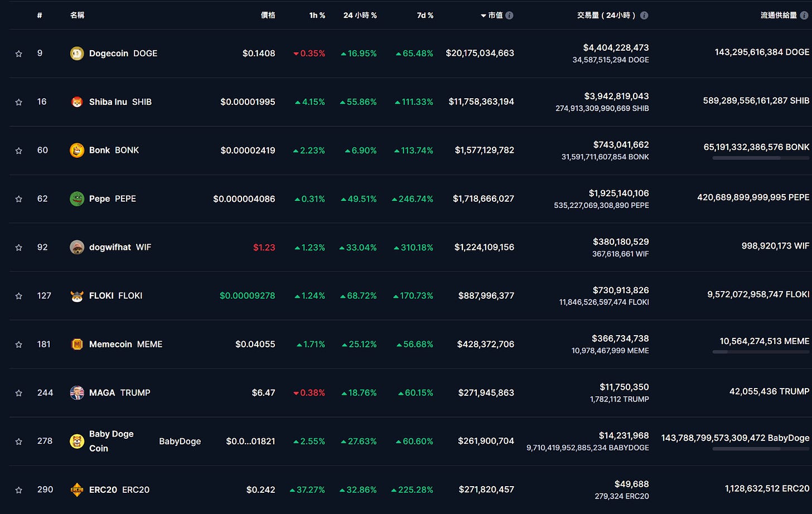Viewport: 812px width, 514px height.
Task: Open circulating supply info icon in header
Action: 804,16
